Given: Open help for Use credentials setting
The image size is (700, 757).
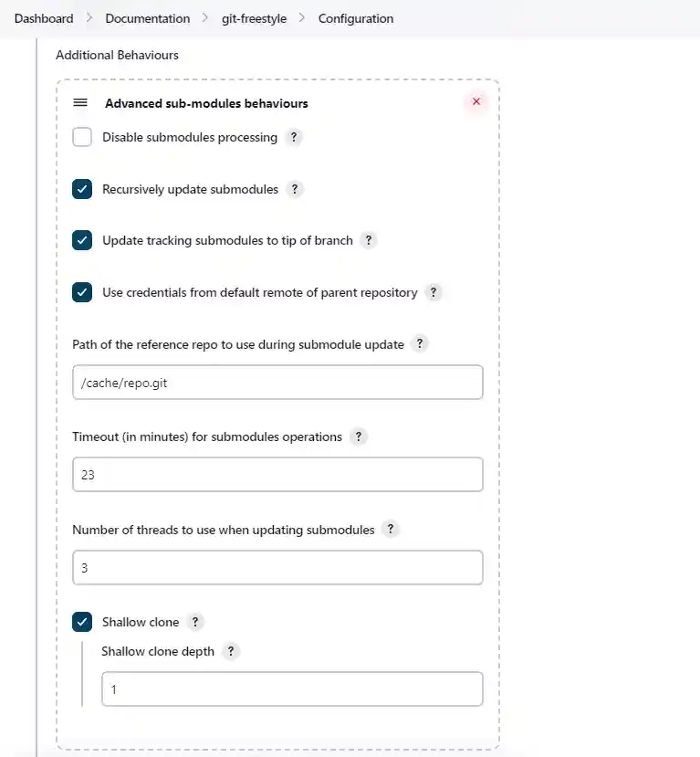Looking at the screenshot, I should [434, 292].
